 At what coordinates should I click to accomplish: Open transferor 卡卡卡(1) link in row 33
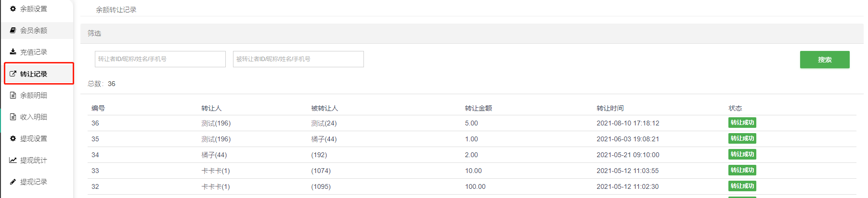coord(216,171)
